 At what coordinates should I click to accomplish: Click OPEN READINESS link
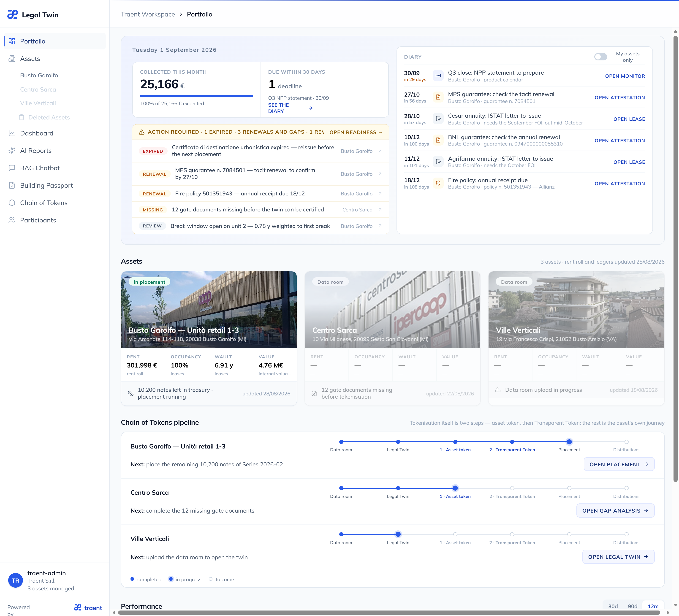tap(356, 132)
